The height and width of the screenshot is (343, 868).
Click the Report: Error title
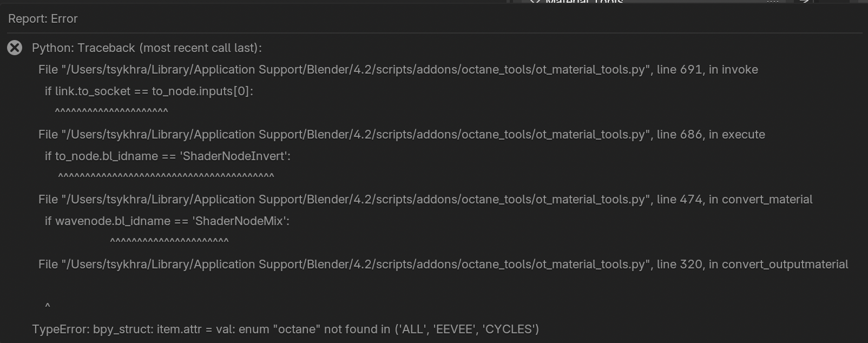pyautogui.click(x=43, y=19)
